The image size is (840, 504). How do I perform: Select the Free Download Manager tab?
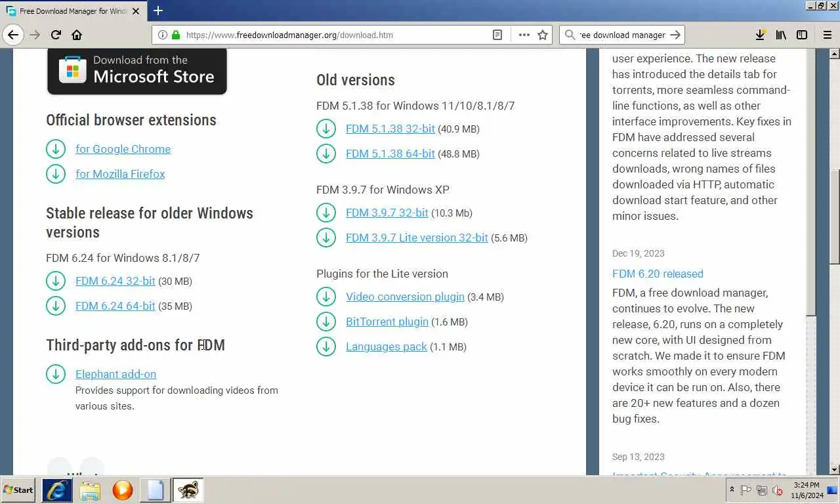click(73, 11)
